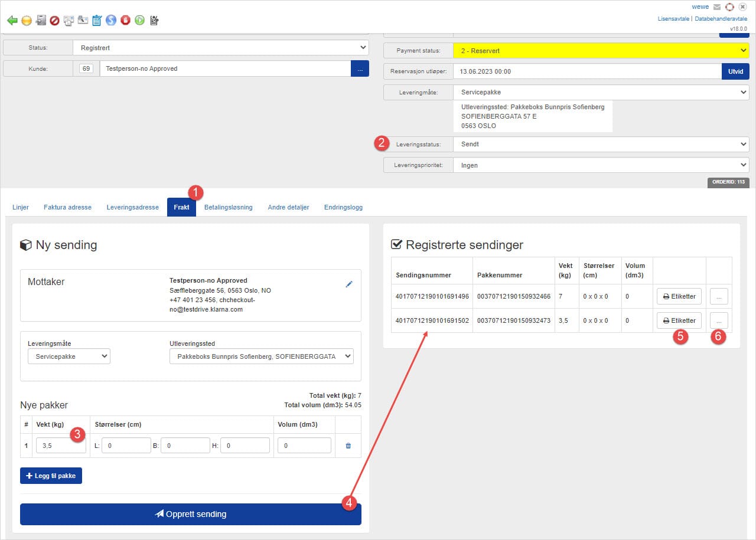Viewport: 756px width, 540px height.
Task: Click the red stop hand toolbar icon
Action: click(125, 21)
